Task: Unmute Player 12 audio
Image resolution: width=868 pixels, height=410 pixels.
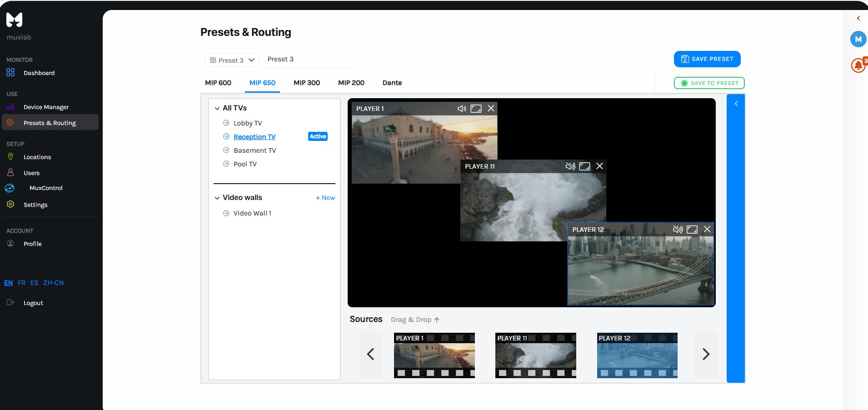Action: (x=678, y=230)
